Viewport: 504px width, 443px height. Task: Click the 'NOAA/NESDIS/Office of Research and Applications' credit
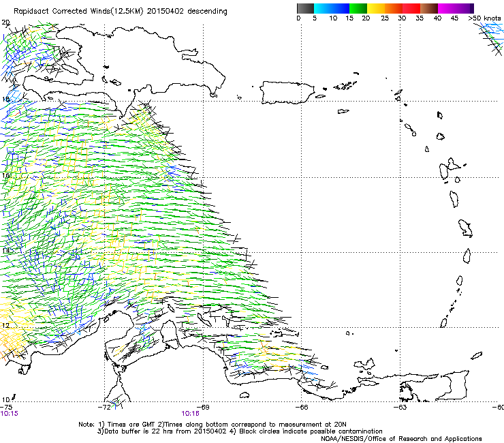[x=401, y=439]
